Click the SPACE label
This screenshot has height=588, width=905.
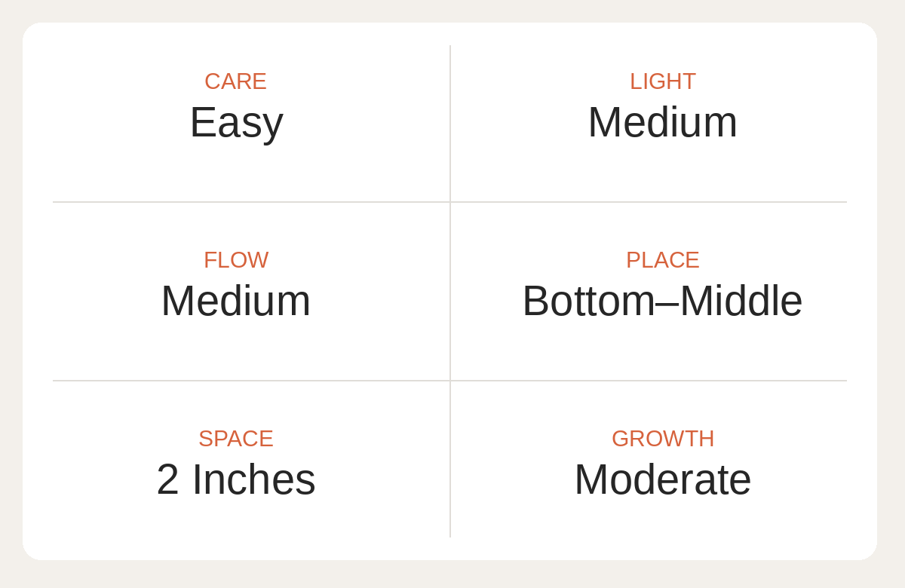tap(236, 439)
